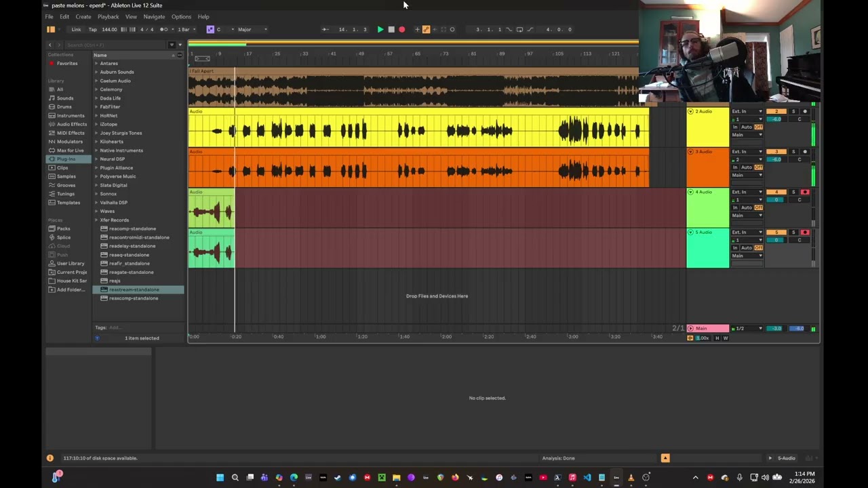Open Audio Effects category in browser

pos(71,124)
